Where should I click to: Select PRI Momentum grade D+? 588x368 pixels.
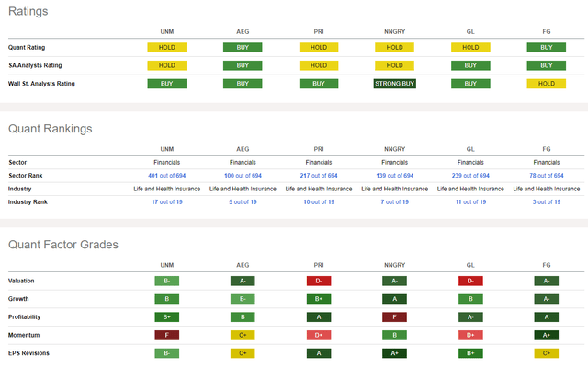point(319,335)
